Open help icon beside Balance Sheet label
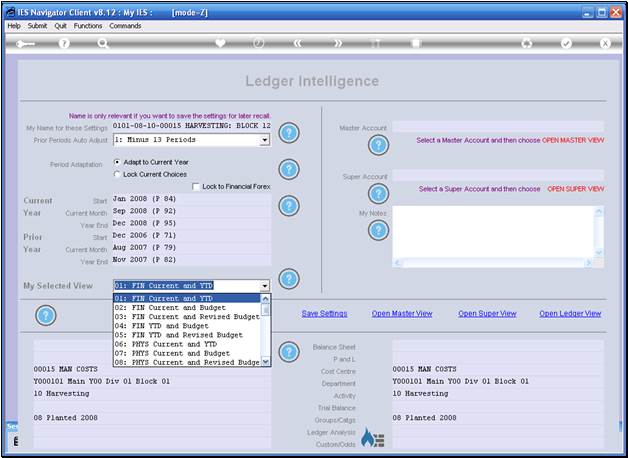The image size is (628, 458). [x=289, y=352]
